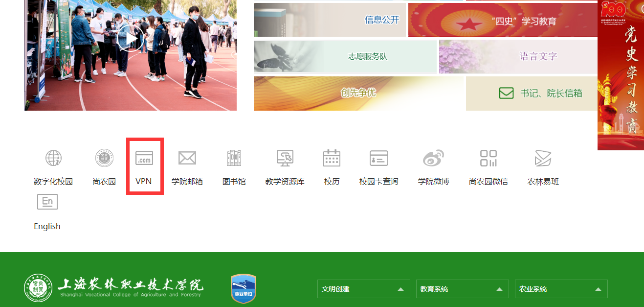Expand the 教育系统 dropdown
644x307 pixels.
click(x=462, y=289)
